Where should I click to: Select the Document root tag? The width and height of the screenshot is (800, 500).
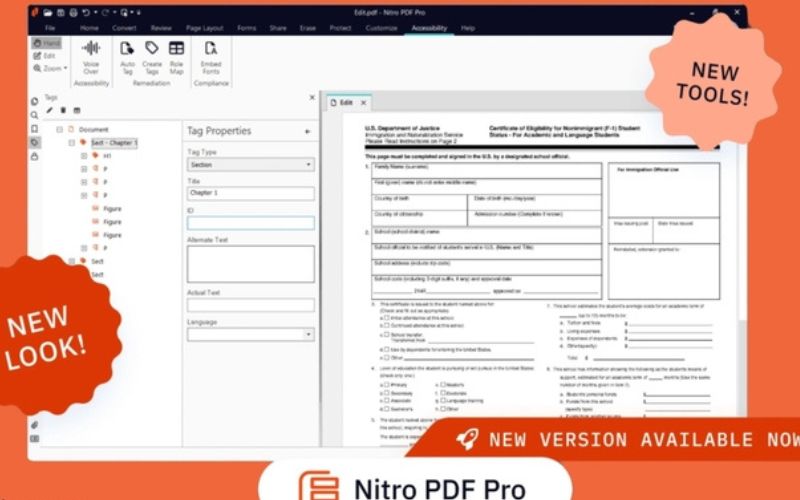click(93, 130)
